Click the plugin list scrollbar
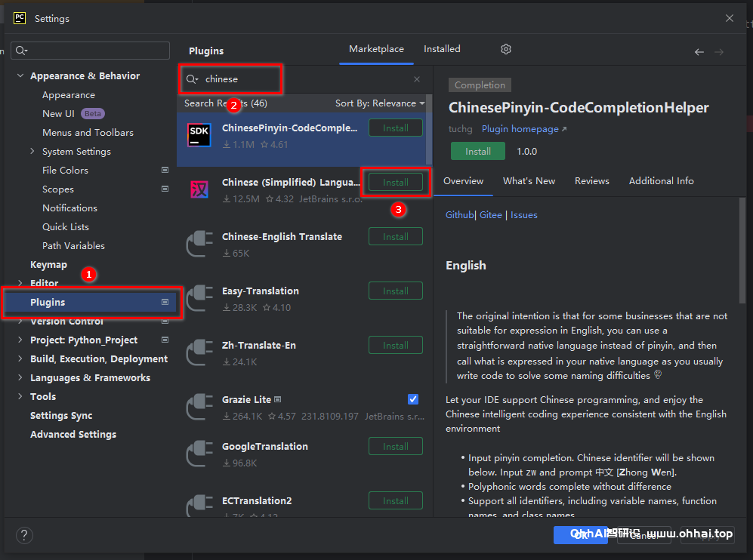Image resolution: width=753 pixels, height=560 pixels. [429, 130]
